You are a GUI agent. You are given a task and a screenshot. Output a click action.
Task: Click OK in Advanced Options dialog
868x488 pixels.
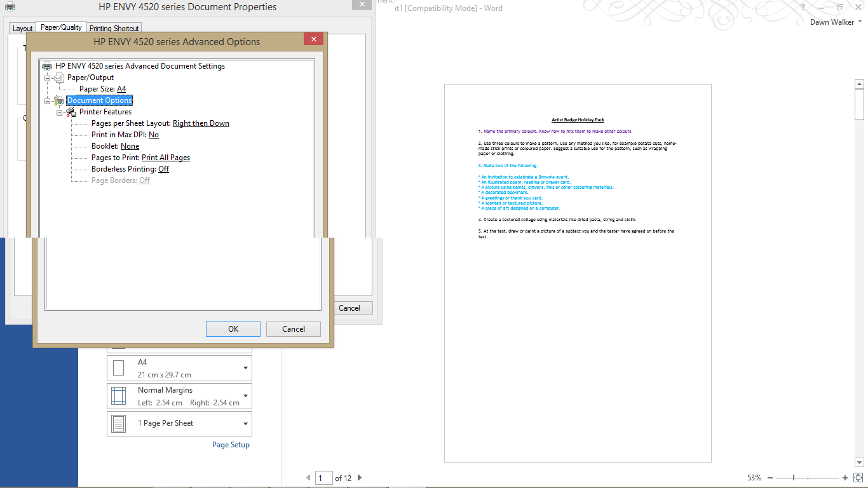tap(233, 329)
